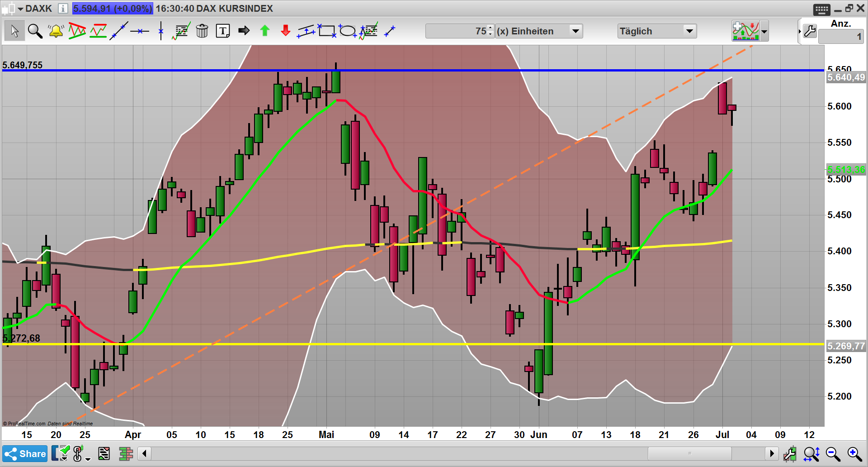The image size is (868, 467).
Task: Select the text annotation tool
Action: [223, 31]
